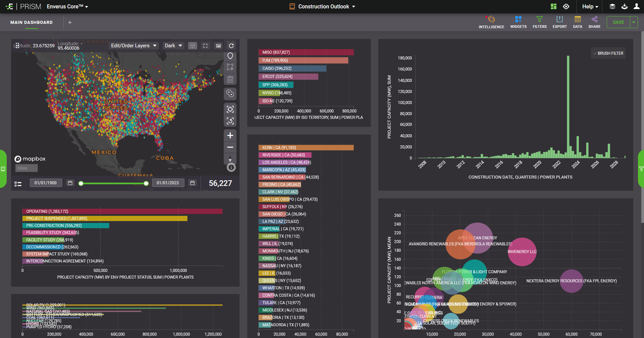Open the Help menu
644x338 pixels.
(590, 7)
